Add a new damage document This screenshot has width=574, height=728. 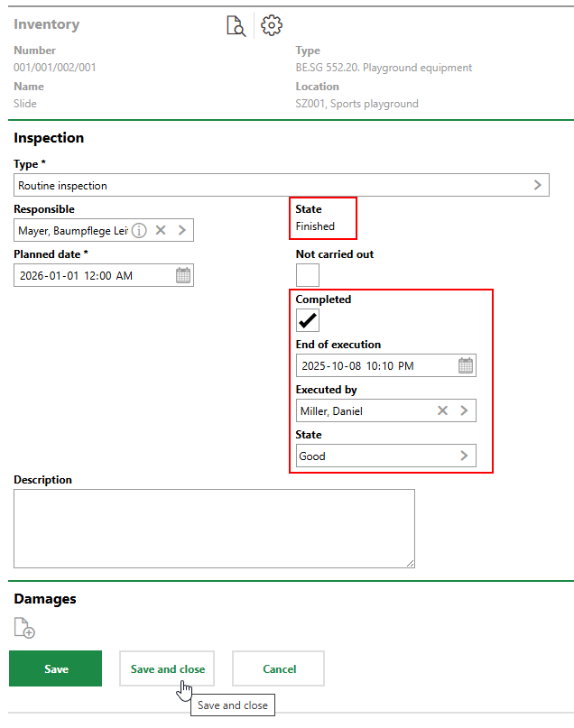click(24, 628)
